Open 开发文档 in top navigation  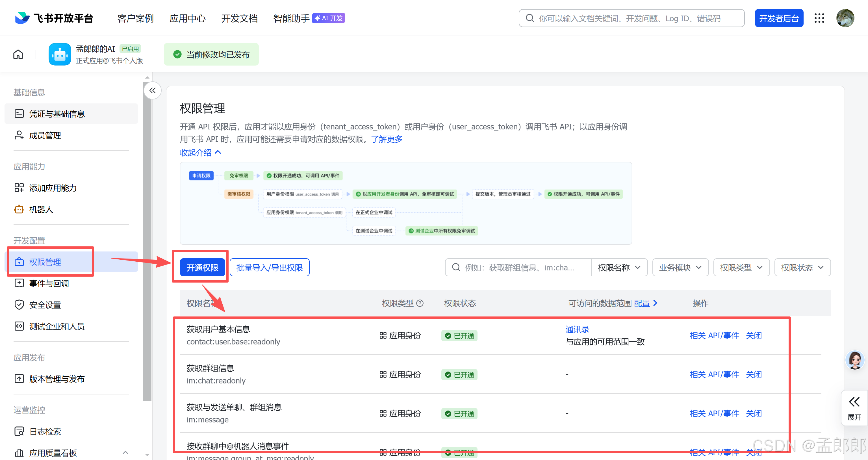click(239, 18)
